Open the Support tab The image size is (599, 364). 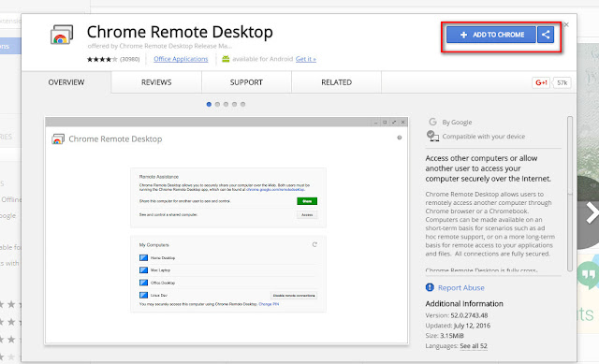pyautogui.click(x=246, y=82)
